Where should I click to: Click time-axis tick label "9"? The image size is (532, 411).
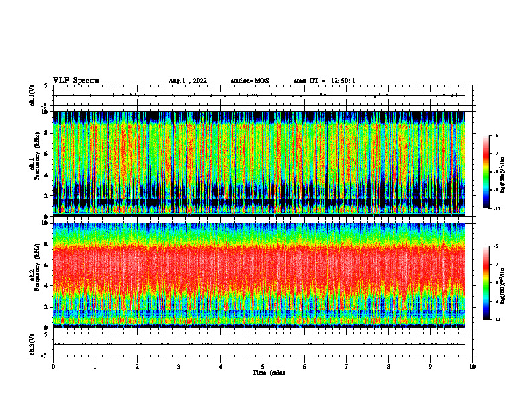pyautogui.click(x=430, y=367)
